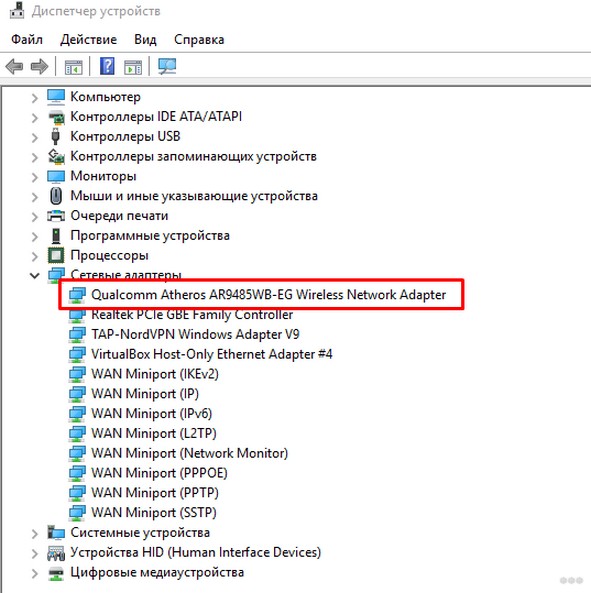Select VirtualBox Host-Only Ethernet Adapter #4
The width and height of the screenshot is (591, 593).
(212, 354)
